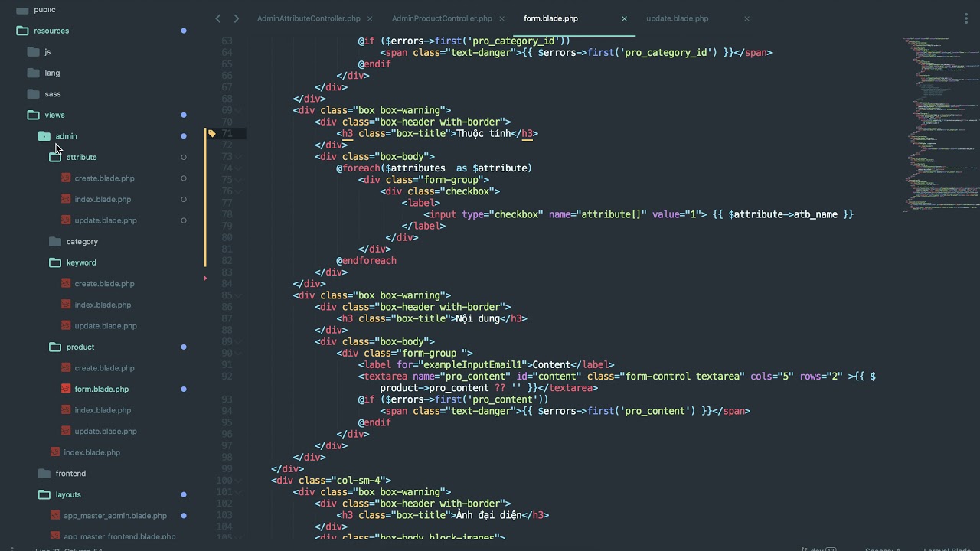This screenshot has height=551, width=980.
Task: Click the category folder icon
Action: click(x=55, y=242)
